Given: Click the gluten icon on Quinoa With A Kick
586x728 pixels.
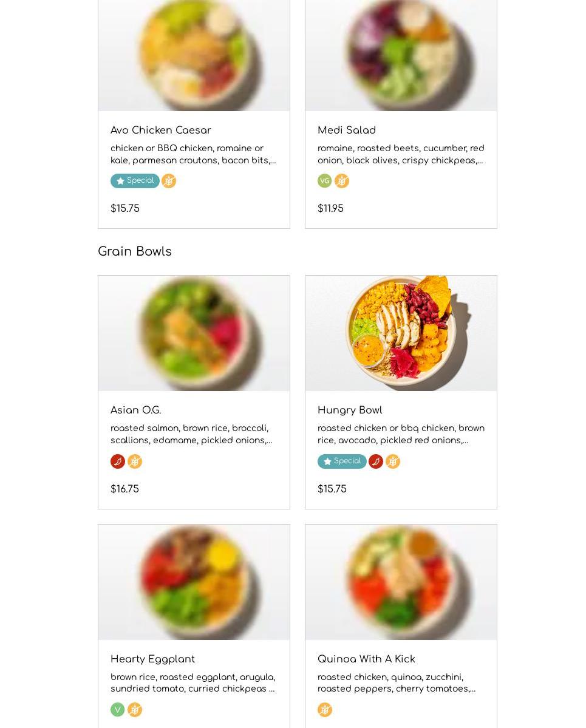Looking at the screenshot, I should (x=325, y=710).
